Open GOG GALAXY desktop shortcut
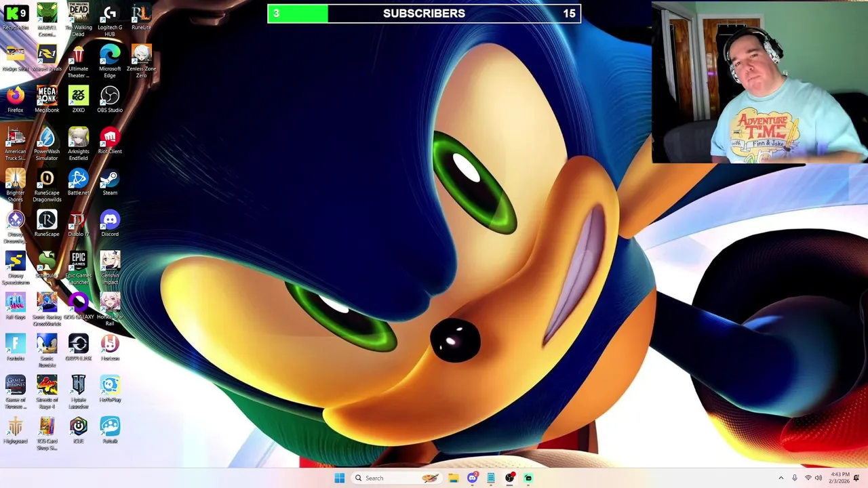868x488 pixels. (78, 306)
